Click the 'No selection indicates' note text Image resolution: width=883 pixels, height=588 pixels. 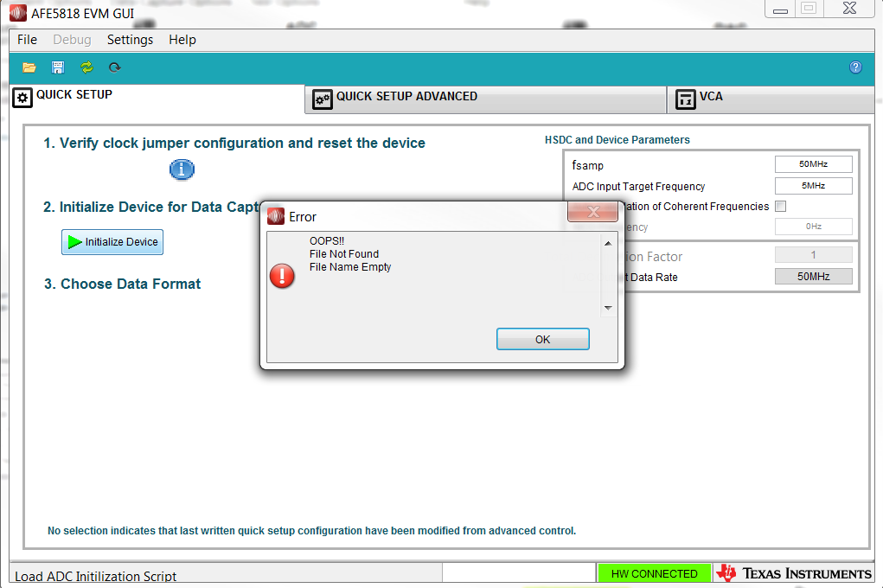[311, 531]
